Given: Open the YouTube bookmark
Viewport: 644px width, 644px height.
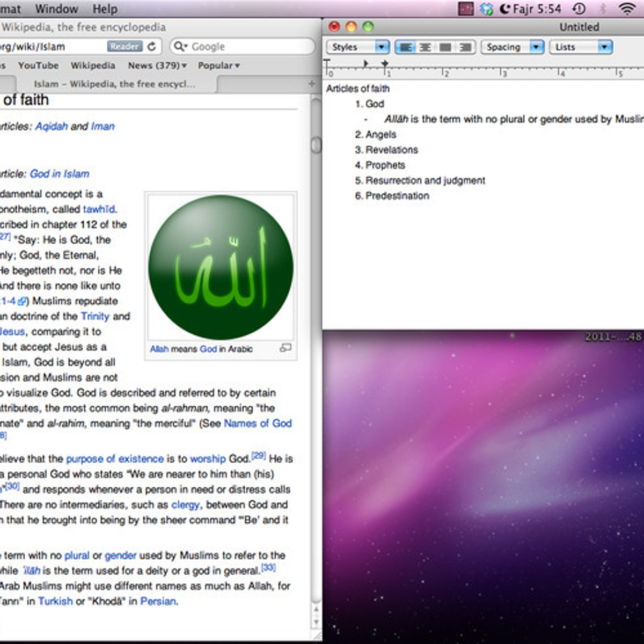Looking at the screenshot, I should 38,65.
